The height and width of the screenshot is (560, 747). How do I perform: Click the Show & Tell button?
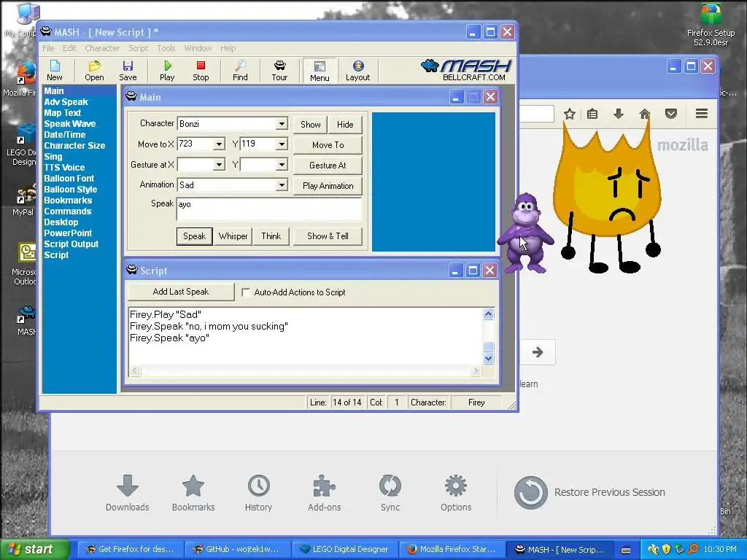[x=328, y=236]
